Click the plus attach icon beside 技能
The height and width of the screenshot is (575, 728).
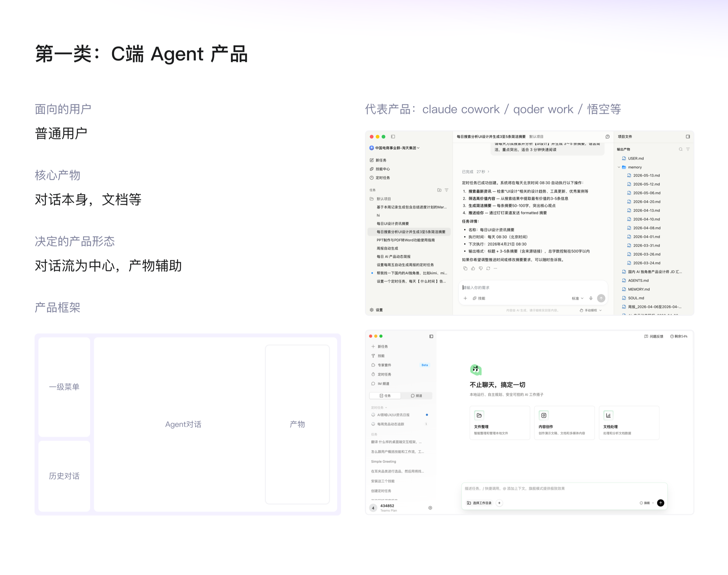point(465,298)
